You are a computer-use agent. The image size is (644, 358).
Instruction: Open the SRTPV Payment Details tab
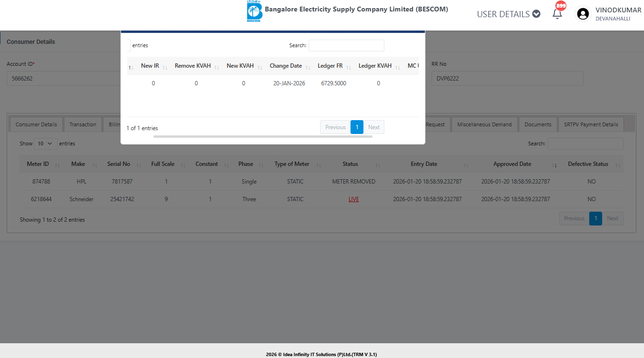click(591, 124)
